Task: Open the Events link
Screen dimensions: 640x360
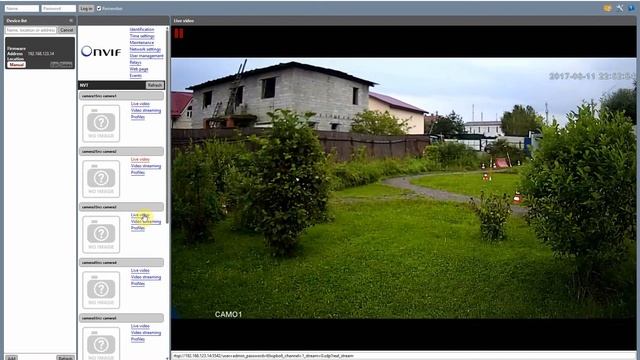Action: tap(136, 76)
